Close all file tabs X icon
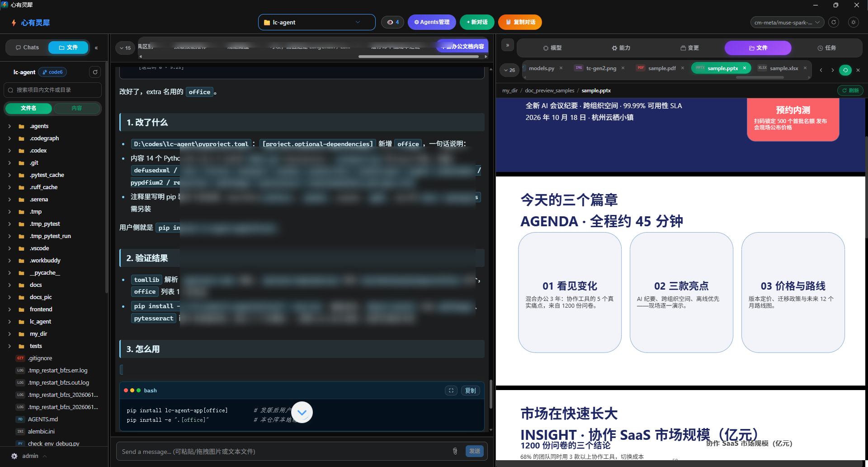 click(858, 70)
